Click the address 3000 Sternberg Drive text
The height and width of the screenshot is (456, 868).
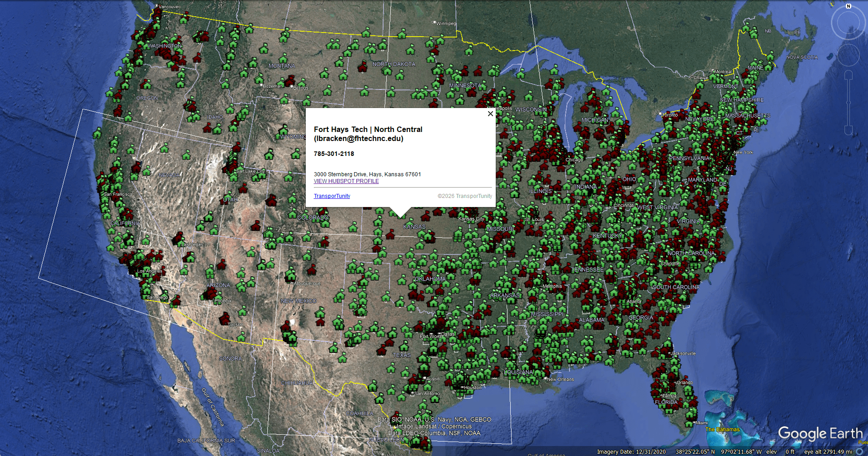367,174
